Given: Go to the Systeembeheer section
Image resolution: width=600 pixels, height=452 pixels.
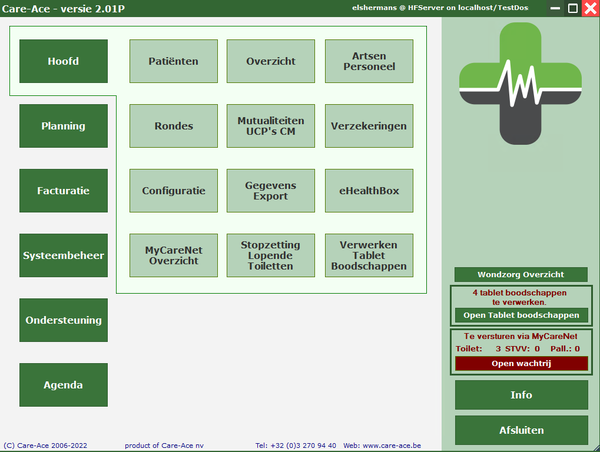Looking at the screenshot, I should coord(63,255).
